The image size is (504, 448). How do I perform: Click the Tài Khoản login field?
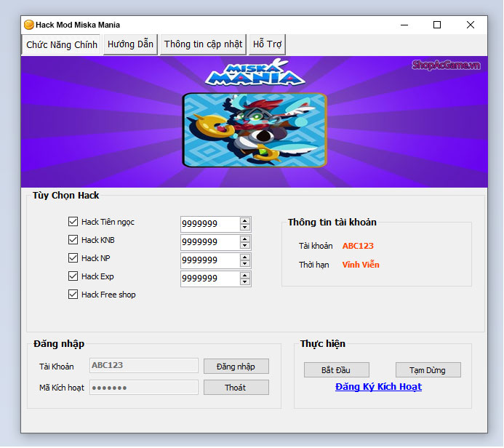click(144, 365)
